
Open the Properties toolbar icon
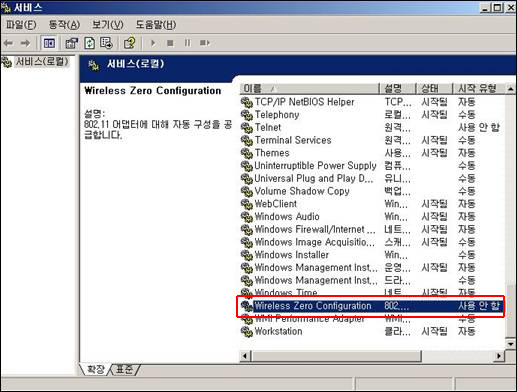click(x=71, y=43)
